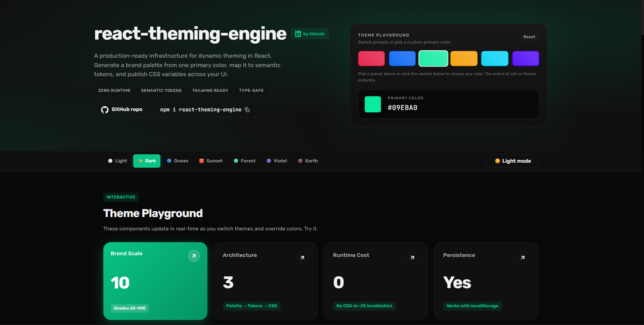Open the GitHub repo link
The height and width of the screenshot is (325, 644).
tap(121, 109)
